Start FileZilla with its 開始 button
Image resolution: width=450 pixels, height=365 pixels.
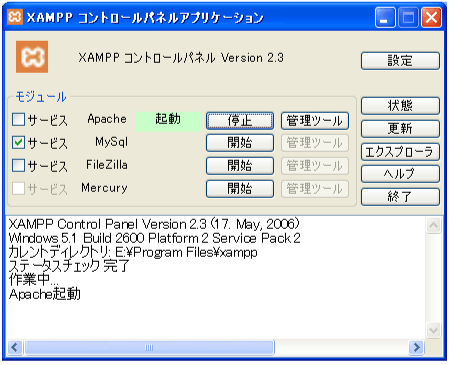[x=240, y=166]
